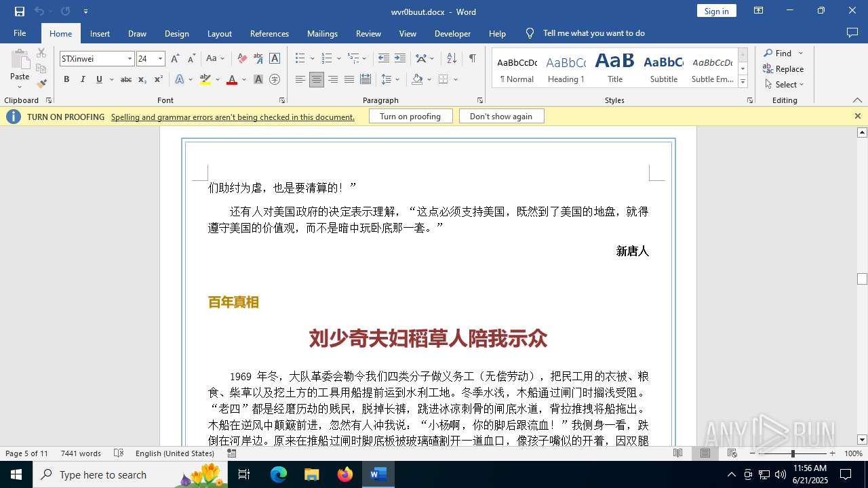This screenshot has height=488, width=868.
Task: Switch to the Insert tab
Action: (x=100, y=33)
